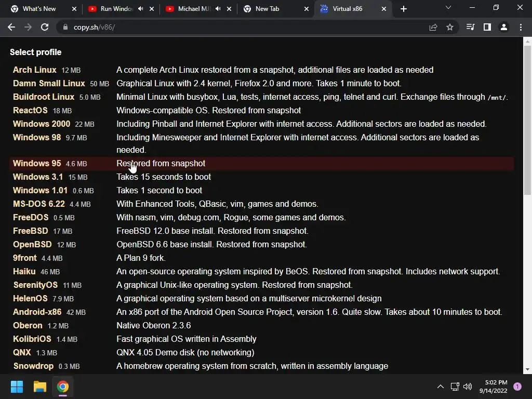The image size is (532, 399).
Task: Click the Chrome taskbar icon
Action: click(63, 387)
